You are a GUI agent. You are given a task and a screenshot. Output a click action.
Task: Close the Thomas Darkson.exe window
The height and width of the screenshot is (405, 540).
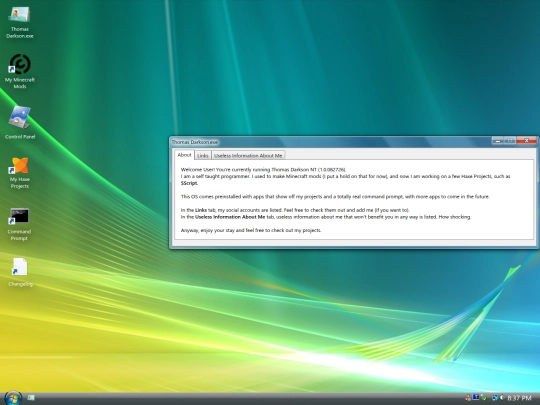pos(527,141)
